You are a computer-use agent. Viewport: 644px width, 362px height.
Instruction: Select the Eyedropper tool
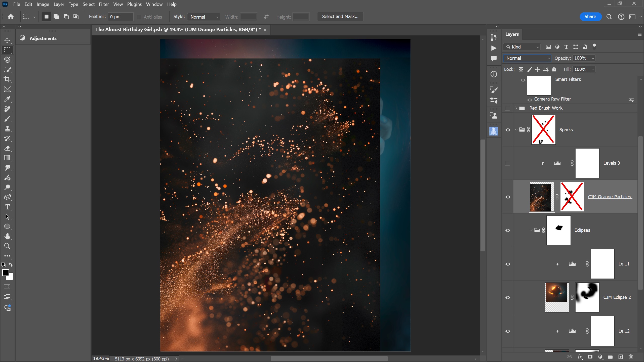[x=7, y=99]
